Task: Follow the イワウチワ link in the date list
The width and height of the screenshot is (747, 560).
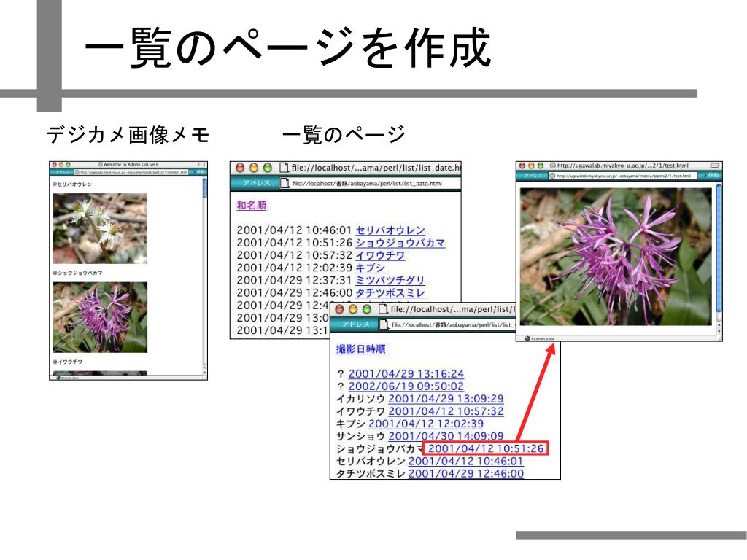Action: pyautogui.click(x=380, y=255)
